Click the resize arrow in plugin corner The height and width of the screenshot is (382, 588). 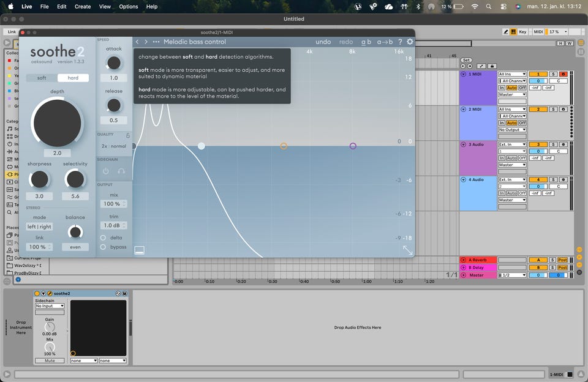[x=407, y=250]
